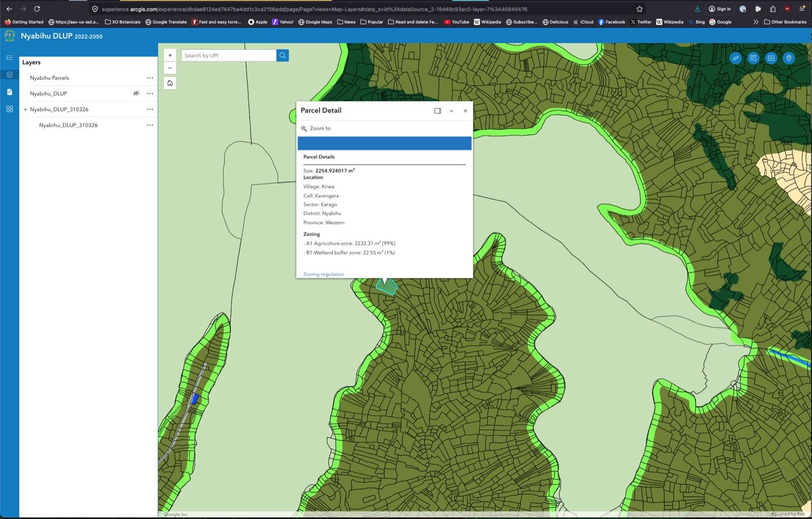
Task: Click the Search by UPI field
Action: click(x=228, y=55)
